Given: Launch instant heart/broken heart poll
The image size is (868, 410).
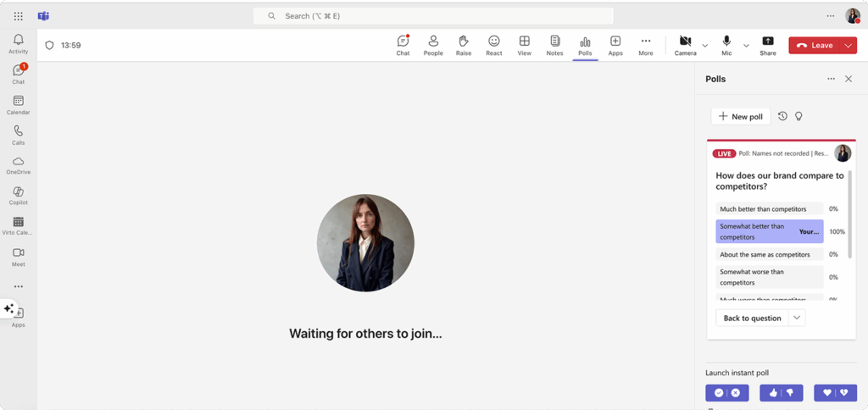Looking at the screenshot, I should pos(835,393).
